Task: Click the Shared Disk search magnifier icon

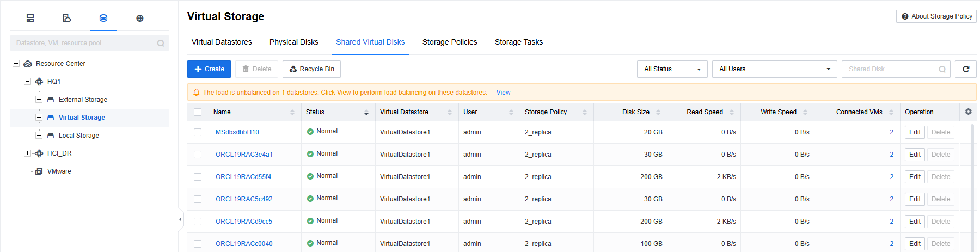Action: [x=942, y=69]
